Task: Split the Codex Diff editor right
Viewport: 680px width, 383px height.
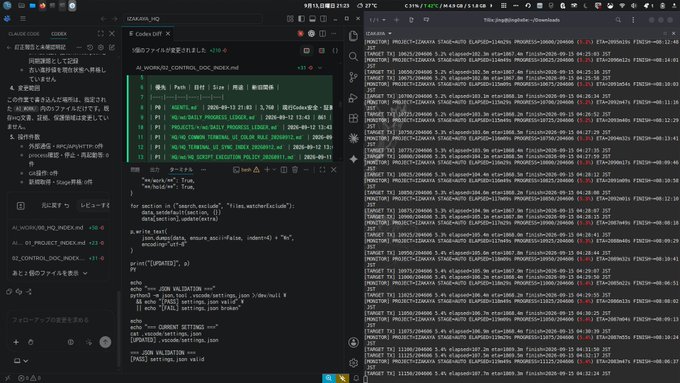Action: 322,33
